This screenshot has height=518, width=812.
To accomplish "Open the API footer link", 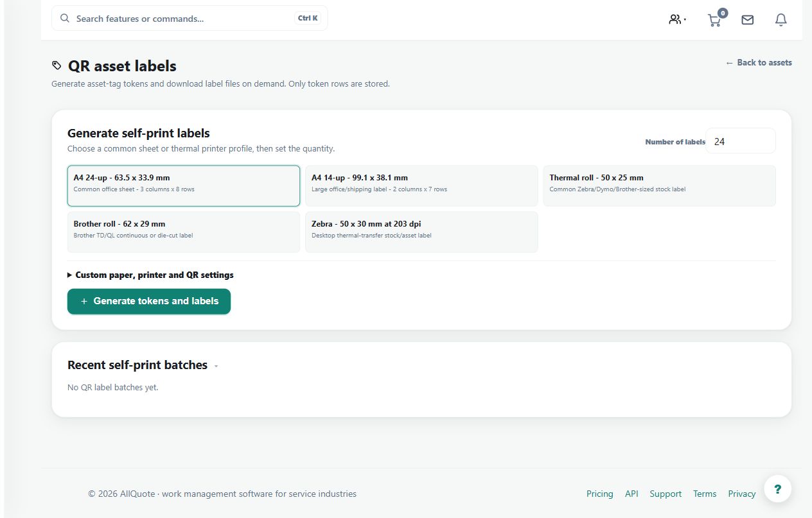I will tap(631, 494).
